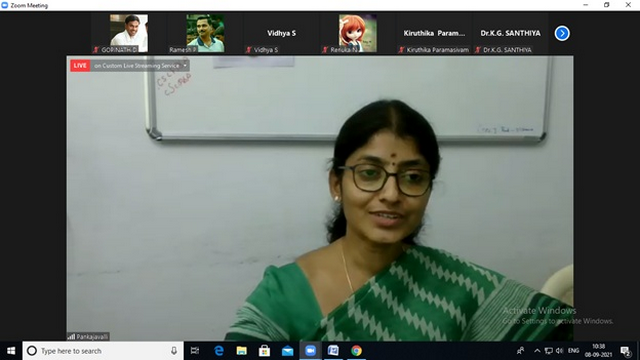640x360 pixels.
Task: Show hidden system tray icons
Action: tap(537, 351)
